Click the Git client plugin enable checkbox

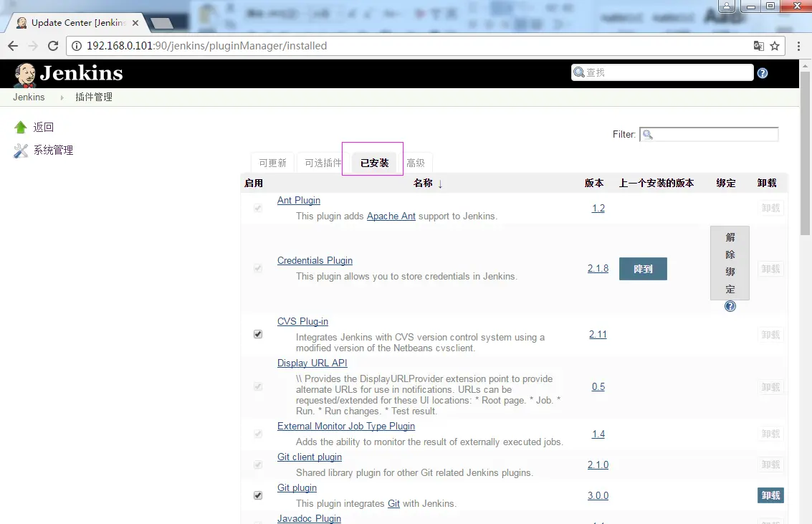click(x=258, y=465)
